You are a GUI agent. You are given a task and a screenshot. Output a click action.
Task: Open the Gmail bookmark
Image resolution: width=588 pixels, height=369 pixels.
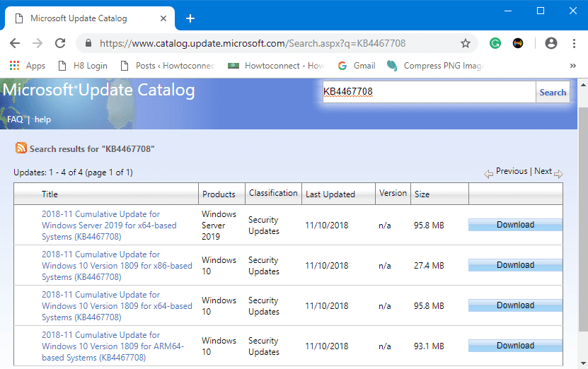click(x=357, y=66)
